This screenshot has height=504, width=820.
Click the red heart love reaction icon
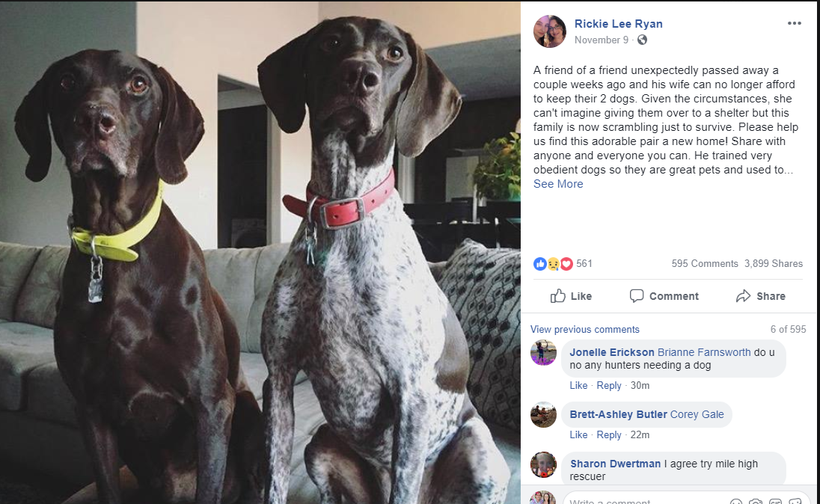tap(566, 264)
